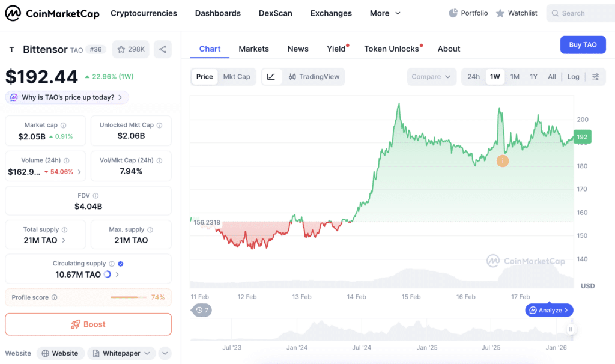
Task: Click the Boost button
Action: (x=88, y=324)
